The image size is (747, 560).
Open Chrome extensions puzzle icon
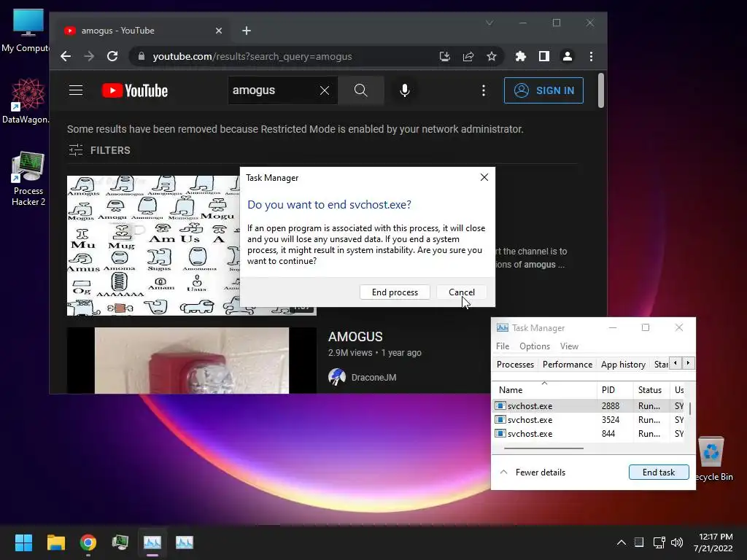(521, 56)
